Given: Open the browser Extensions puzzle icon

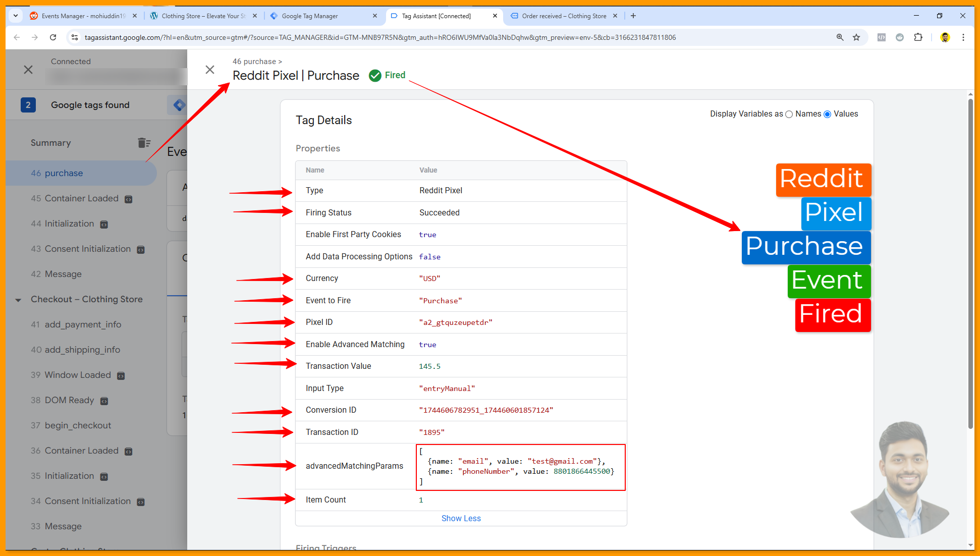Looking at the screenshot, I should [918, 37].
